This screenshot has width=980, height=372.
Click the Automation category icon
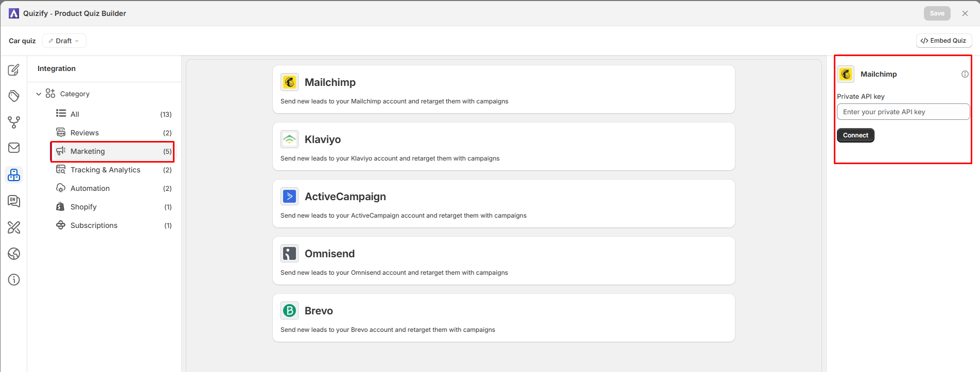pos(61,188)
